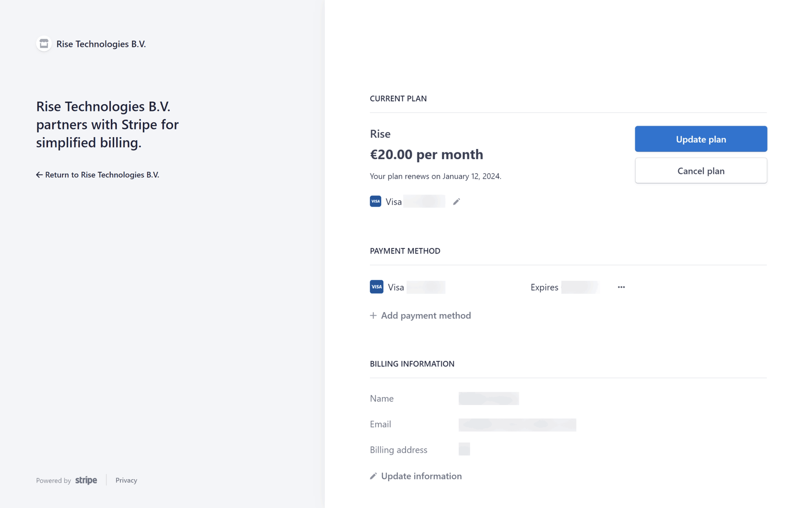The width and height of the screenshot is (812, 508).
Task: Click the renewal date January 12, 2024 text
Action: click(472, 176)
